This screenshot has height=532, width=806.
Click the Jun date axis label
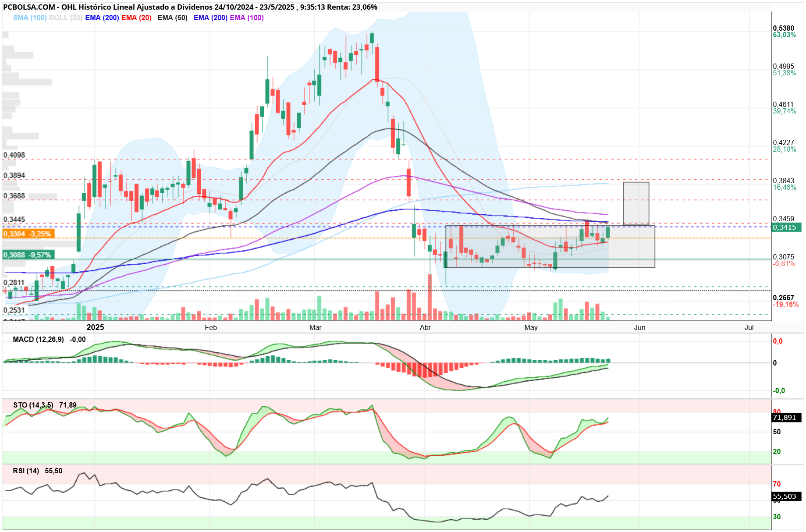click(x=640, y=327)
